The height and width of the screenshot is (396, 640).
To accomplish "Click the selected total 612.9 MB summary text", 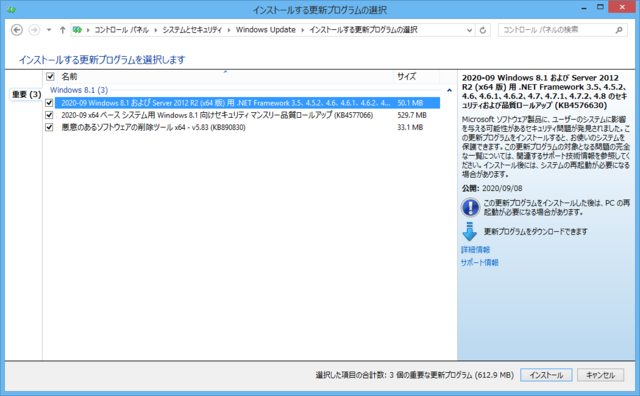I will tap(414, 375).
